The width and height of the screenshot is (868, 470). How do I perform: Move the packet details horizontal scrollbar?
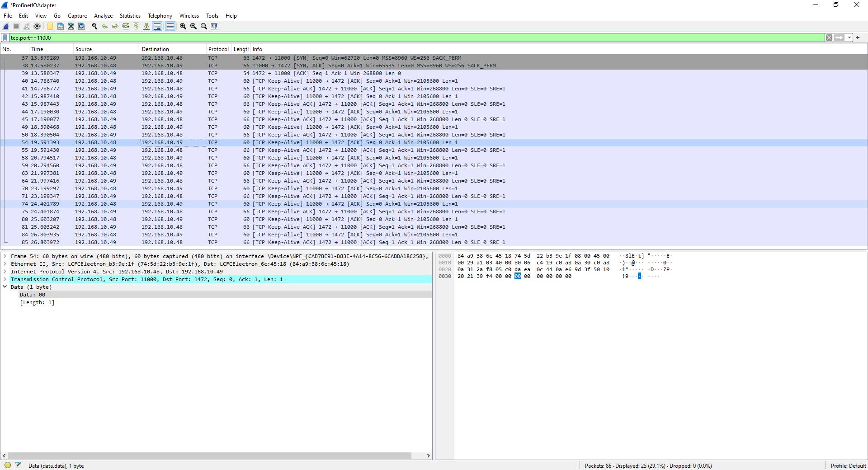coord(210,456)
